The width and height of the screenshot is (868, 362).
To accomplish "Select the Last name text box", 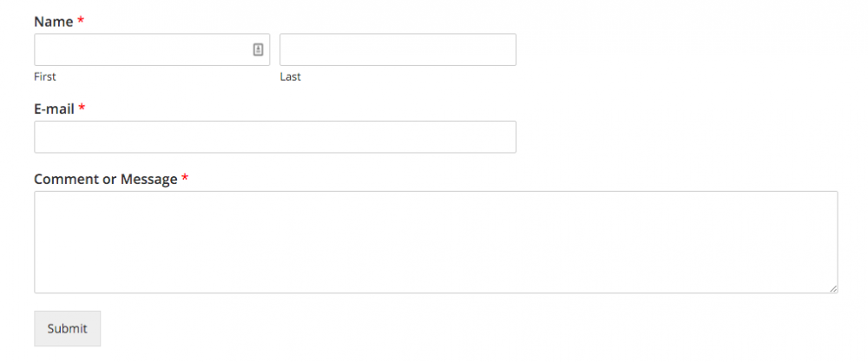I will [398, 49].
